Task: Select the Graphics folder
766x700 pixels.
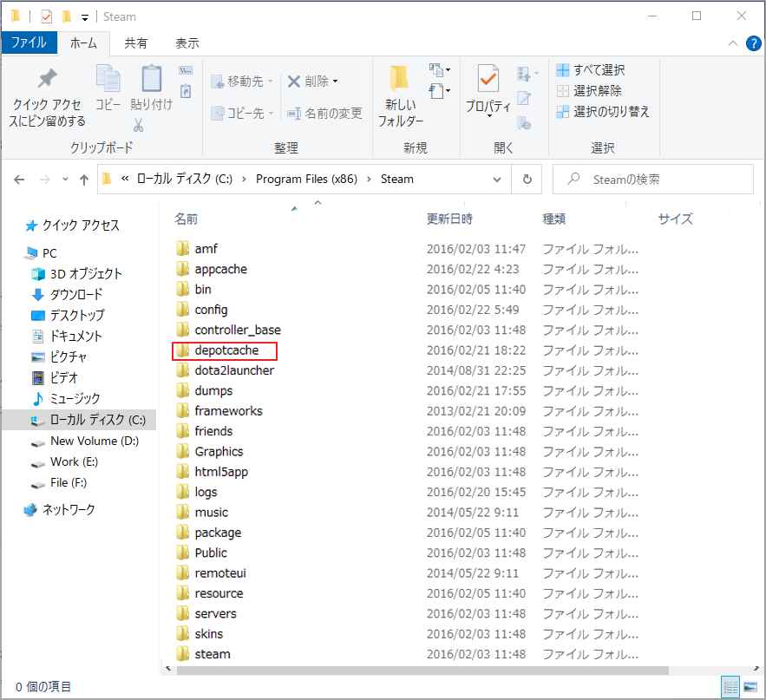Action: [210, 451]
